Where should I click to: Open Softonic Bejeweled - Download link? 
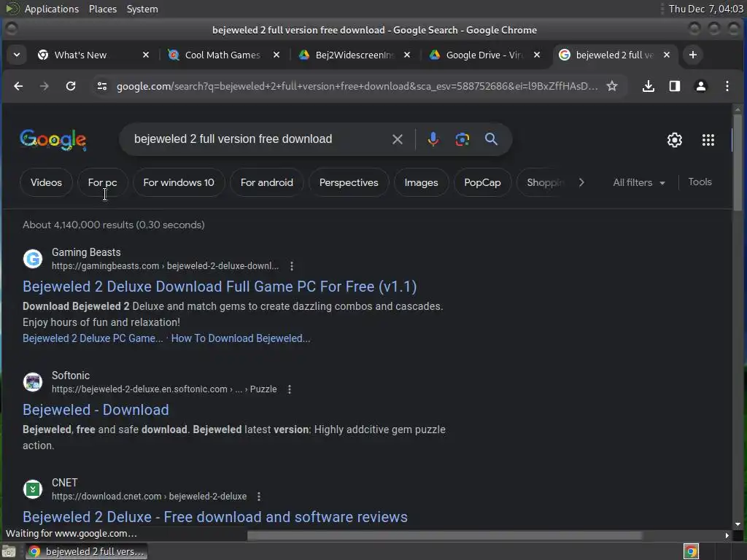pos(96,410)
